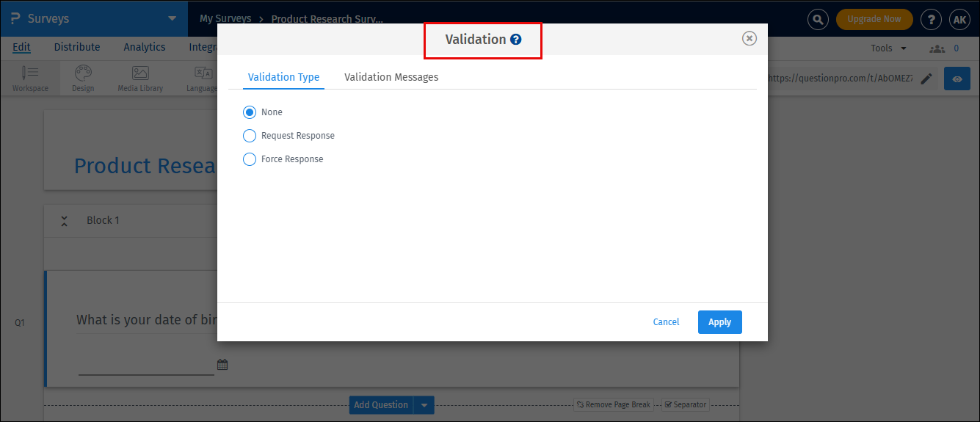Go to My Surveys breadcrumb
This screenshot has height=422, width=980.
pyautogui.click(x=225, y=18)
